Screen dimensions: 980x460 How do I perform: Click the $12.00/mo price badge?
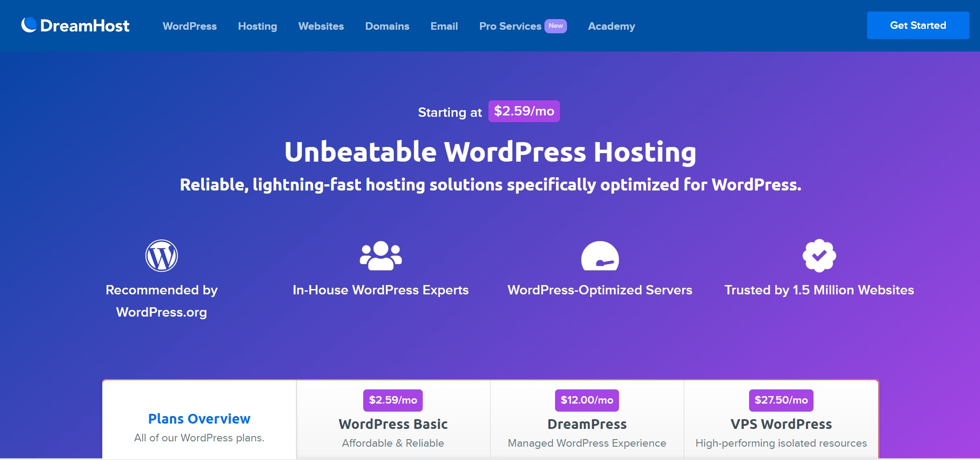tap(587, 400)
